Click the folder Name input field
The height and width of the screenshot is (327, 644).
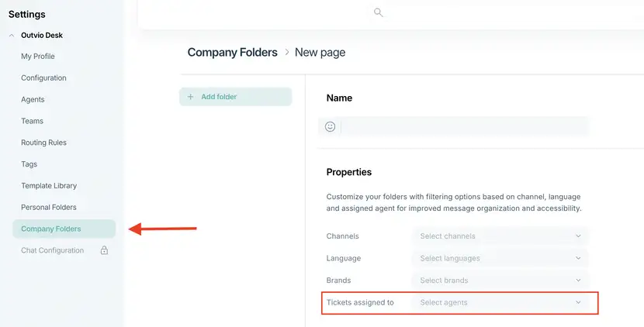[x=465, y=126]
